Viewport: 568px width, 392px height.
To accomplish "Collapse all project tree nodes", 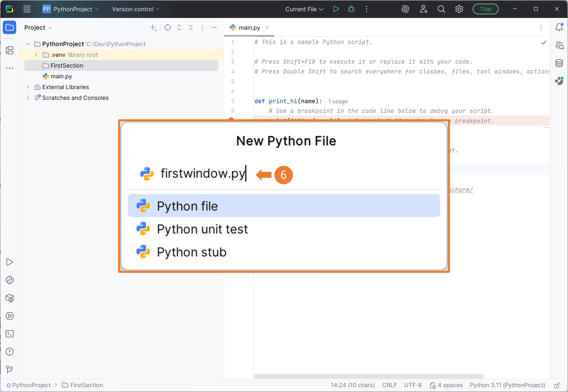I will [x=191, y=28].
